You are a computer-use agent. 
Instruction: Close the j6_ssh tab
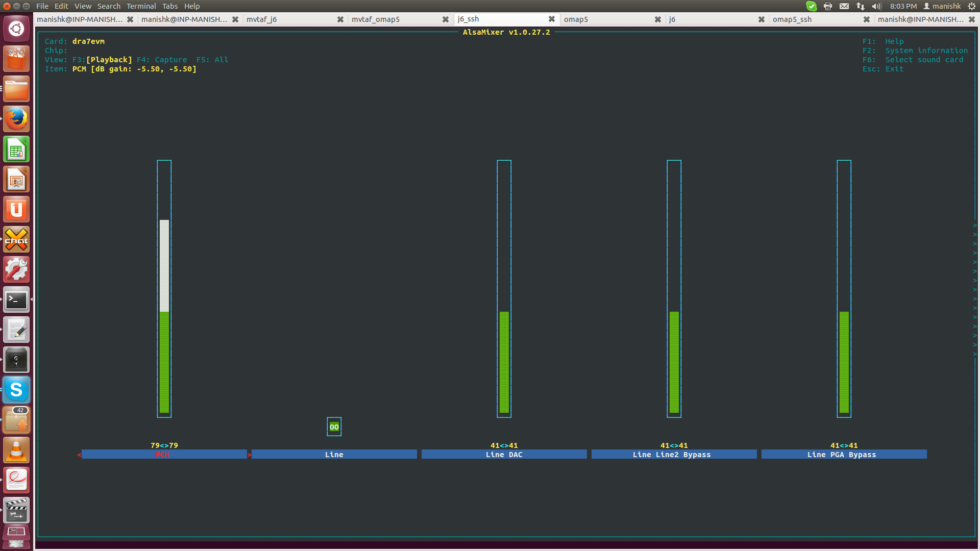point(552,19)
